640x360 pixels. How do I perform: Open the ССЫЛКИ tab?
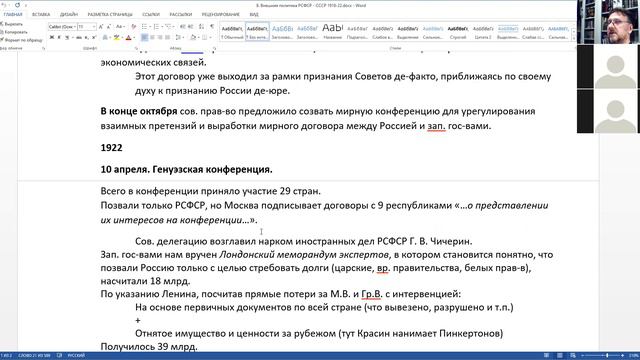(x=151, y=14)
